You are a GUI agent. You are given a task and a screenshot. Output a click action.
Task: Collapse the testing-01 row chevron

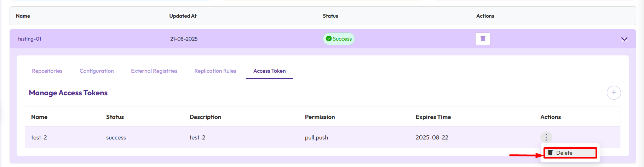tap(624, 39)
